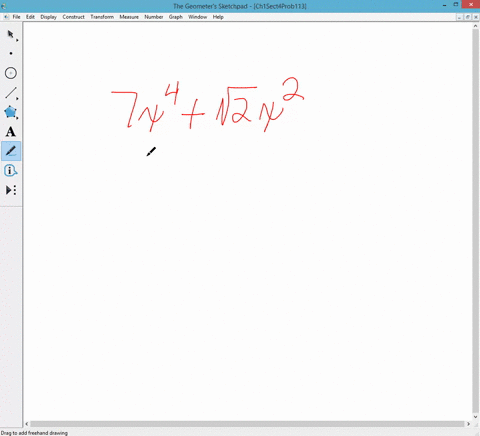Minimize the inner document window
The image size is (480, 436).
(460, 17)
